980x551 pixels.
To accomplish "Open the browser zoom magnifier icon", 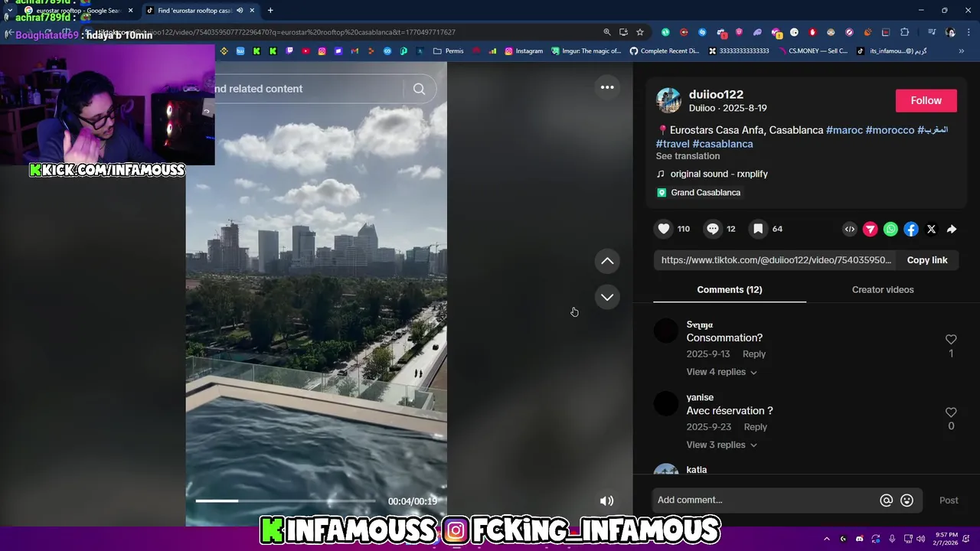I will click(x=607, y=32).
